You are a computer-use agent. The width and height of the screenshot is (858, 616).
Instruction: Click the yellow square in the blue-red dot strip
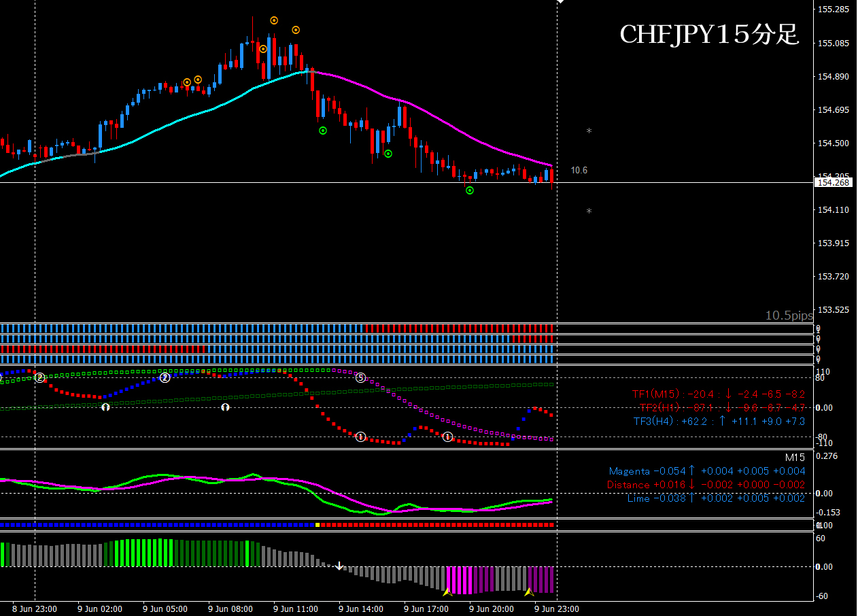coord(318,525)
